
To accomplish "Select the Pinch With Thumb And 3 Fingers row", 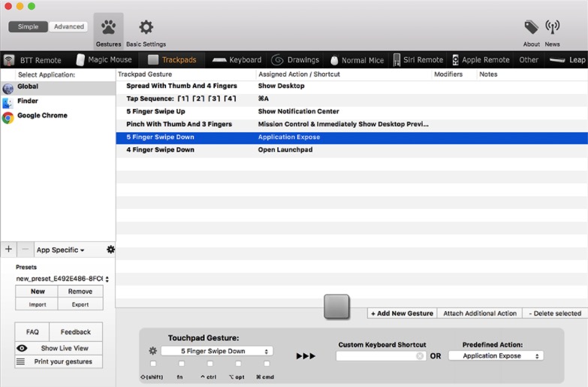I will (351, 124).
